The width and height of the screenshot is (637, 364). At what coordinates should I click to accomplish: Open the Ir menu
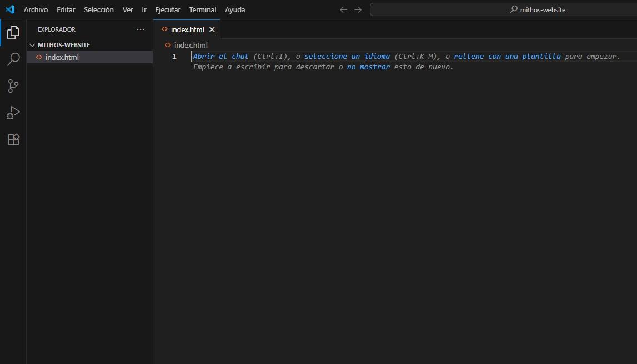pos(144,9)
